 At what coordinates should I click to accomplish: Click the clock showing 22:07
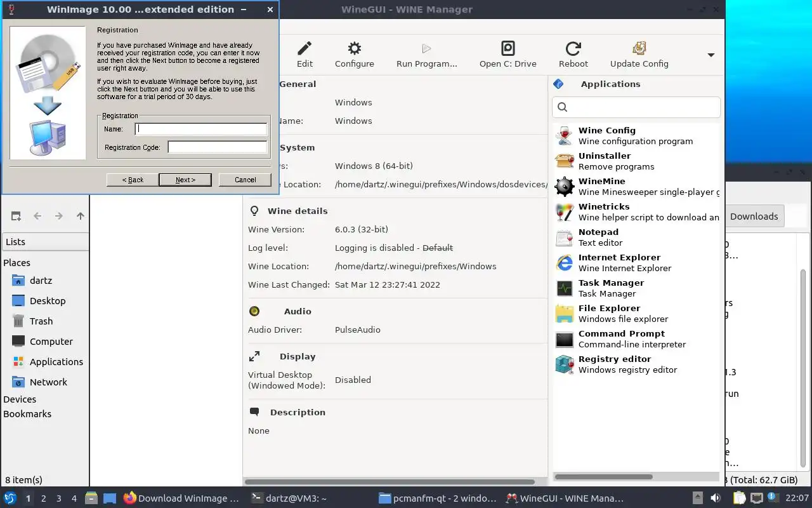[x=797, y=498]
